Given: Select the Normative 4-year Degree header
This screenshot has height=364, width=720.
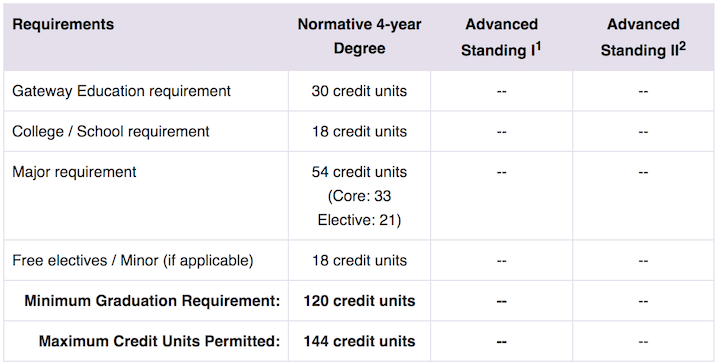Looking at the screenshot, I should pyautogui.click(x=360, y=36).
